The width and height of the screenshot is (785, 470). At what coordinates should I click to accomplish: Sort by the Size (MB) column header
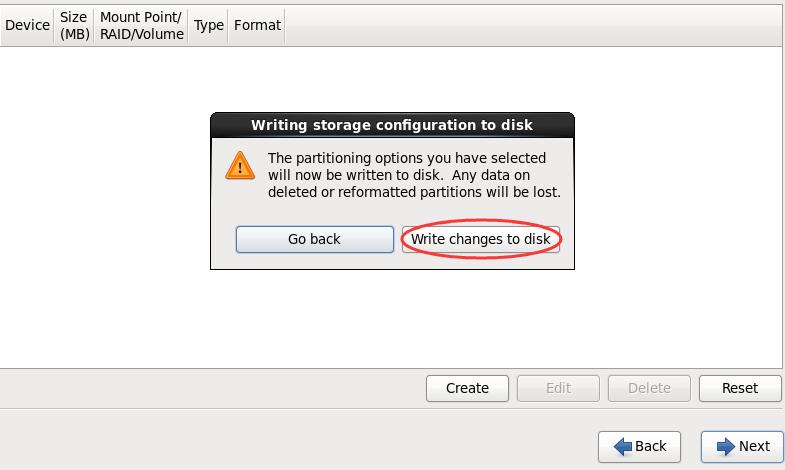(74, 26)
